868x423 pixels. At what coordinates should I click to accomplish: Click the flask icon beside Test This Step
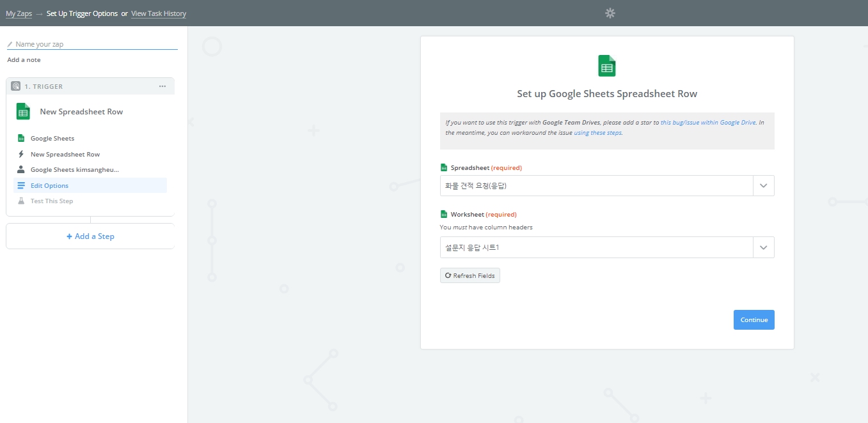[21, 201]
